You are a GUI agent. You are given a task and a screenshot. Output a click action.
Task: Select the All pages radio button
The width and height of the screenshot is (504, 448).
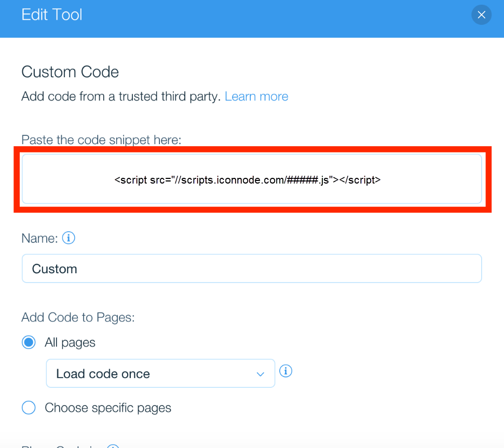pyautogui.click(x=29, y=342)
